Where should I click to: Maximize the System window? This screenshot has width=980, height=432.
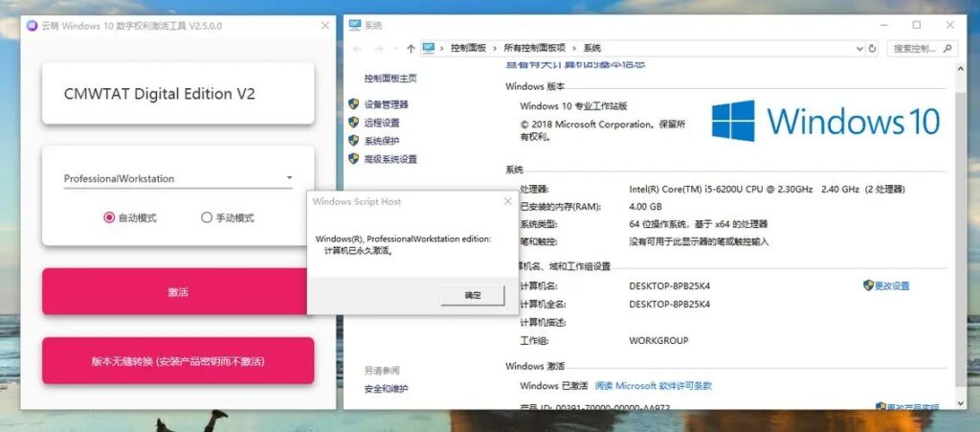tap(916, 25)
